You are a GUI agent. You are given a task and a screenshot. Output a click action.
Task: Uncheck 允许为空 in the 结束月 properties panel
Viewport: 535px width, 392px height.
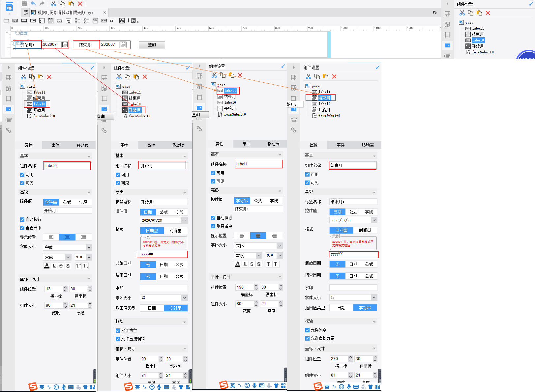click(308, 330)
